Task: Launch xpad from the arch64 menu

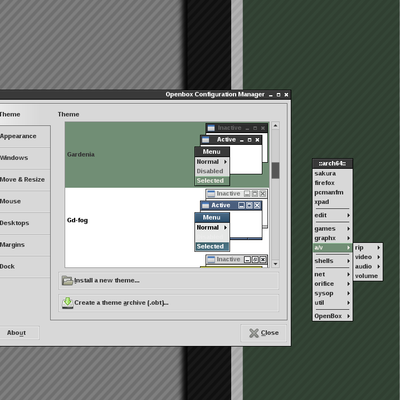Action: click(332, 202)
